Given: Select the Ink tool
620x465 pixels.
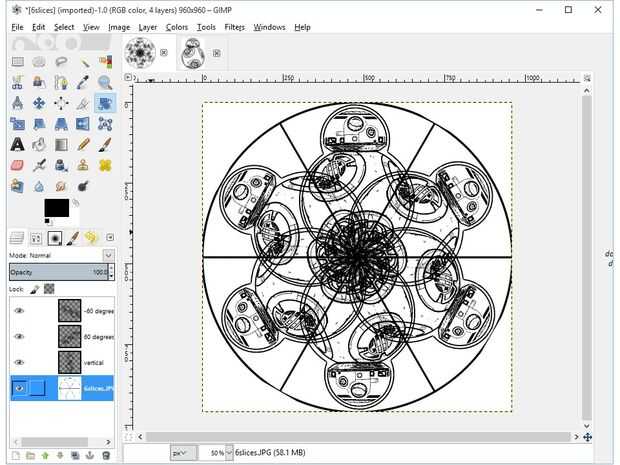Looking at the screenshot, I should (x=61, y=165).
